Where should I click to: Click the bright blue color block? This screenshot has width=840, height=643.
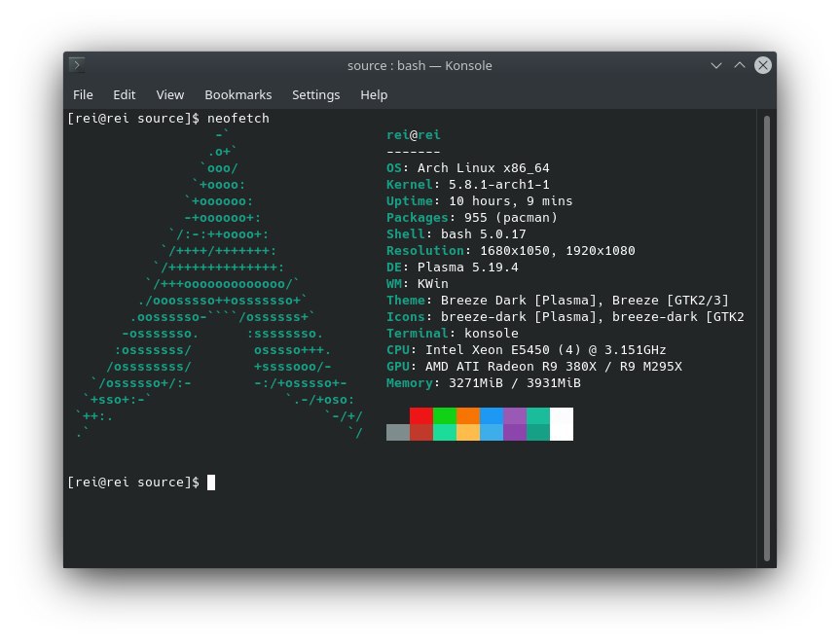coord(492,416)
